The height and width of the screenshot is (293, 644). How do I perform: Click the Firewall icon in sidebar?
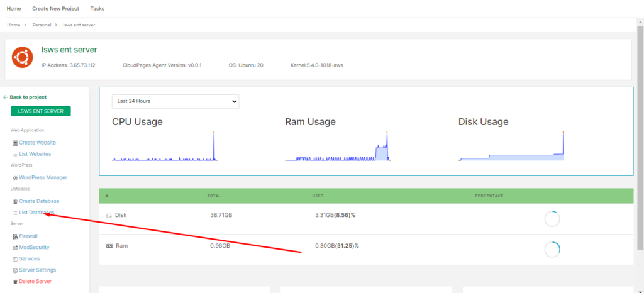(x=16, y=236)
